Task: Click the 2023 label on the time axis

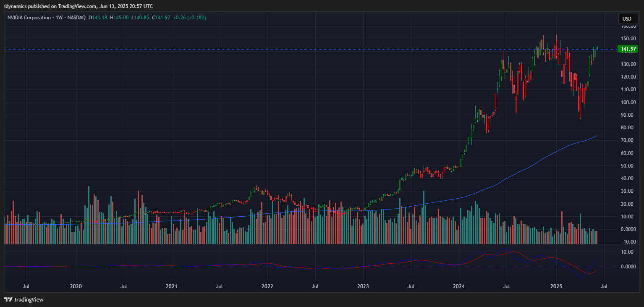Action: [x=363, y=286]
